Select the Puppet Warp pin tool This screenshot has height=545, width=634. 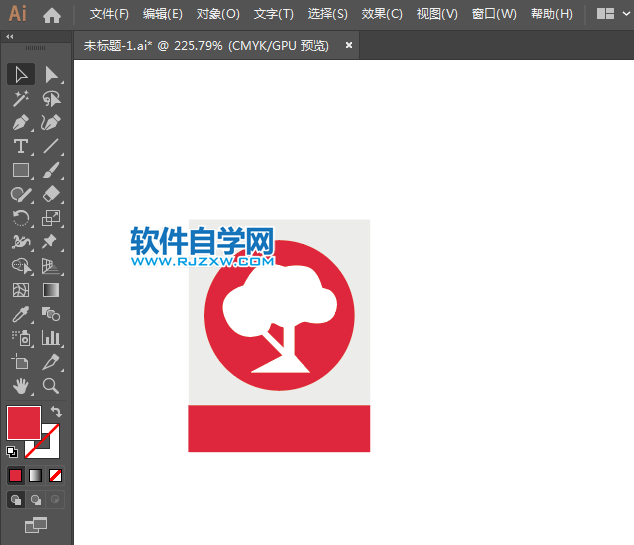[50, 242]
